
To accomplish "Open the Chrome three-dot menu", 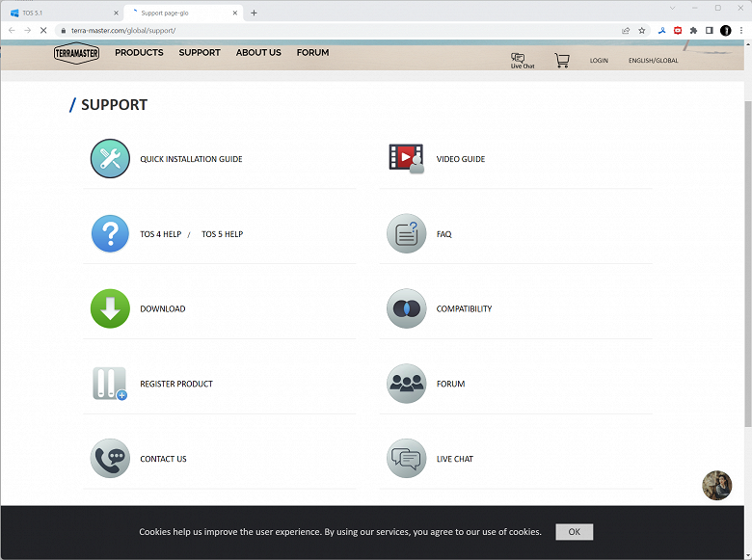I will point(741,30).
